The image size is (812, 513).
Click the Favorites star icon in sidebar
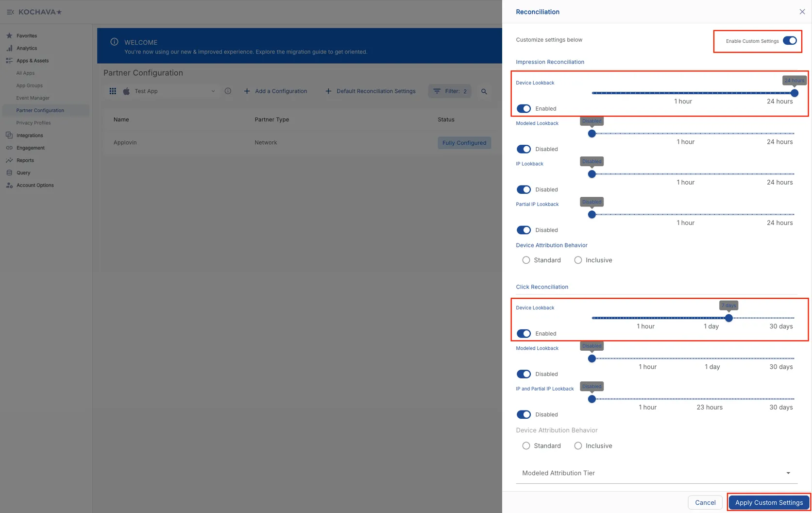click(8, 35)
